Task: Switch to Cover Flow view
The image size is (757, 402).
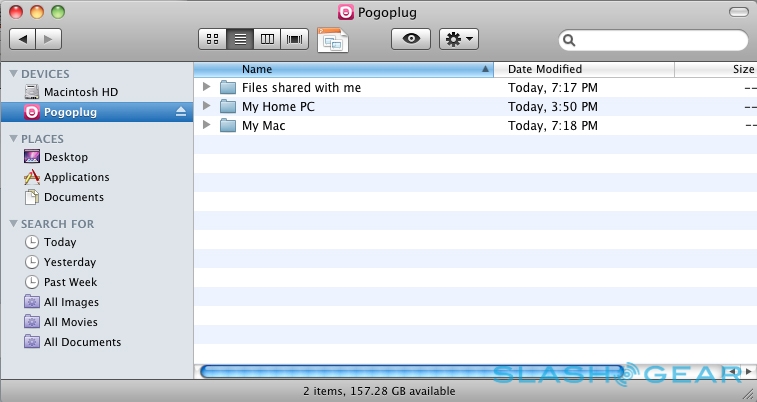Action: pos(294,39)
